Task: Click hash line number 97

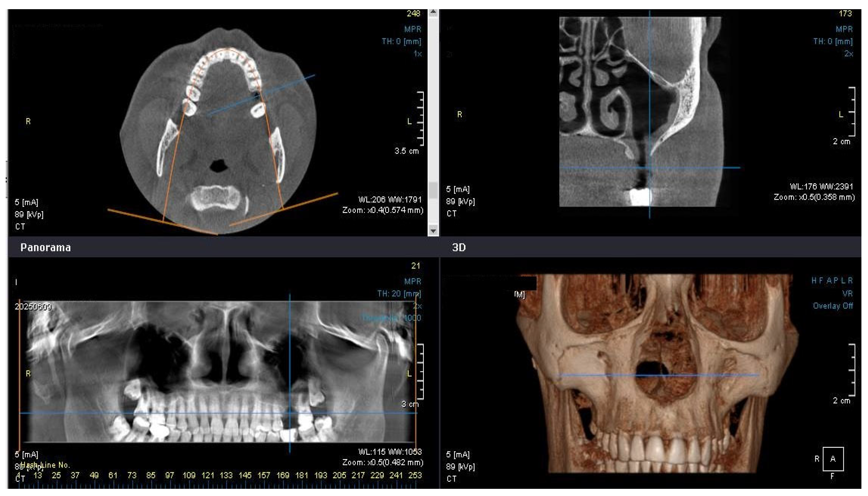Action: pyautogui.click(x=170, y=475)
